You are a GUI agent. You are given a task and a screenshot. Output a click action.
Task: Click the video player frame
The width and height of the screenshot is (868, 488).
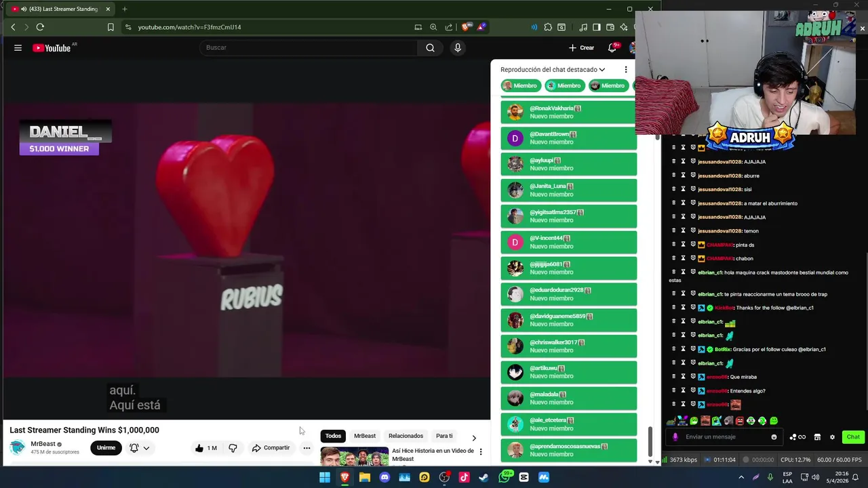(246, 239)
